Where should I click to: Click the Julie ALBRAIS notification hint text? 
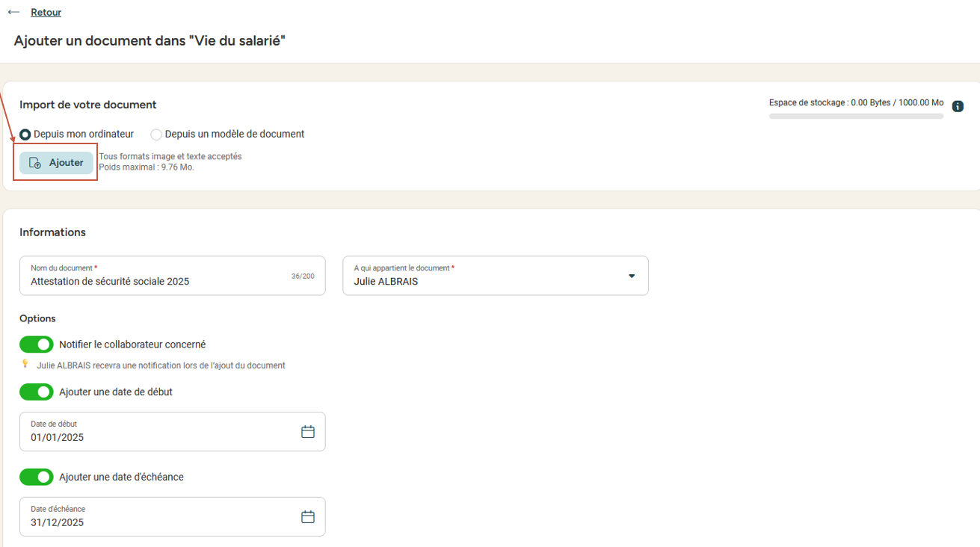(x=161, y=365)
